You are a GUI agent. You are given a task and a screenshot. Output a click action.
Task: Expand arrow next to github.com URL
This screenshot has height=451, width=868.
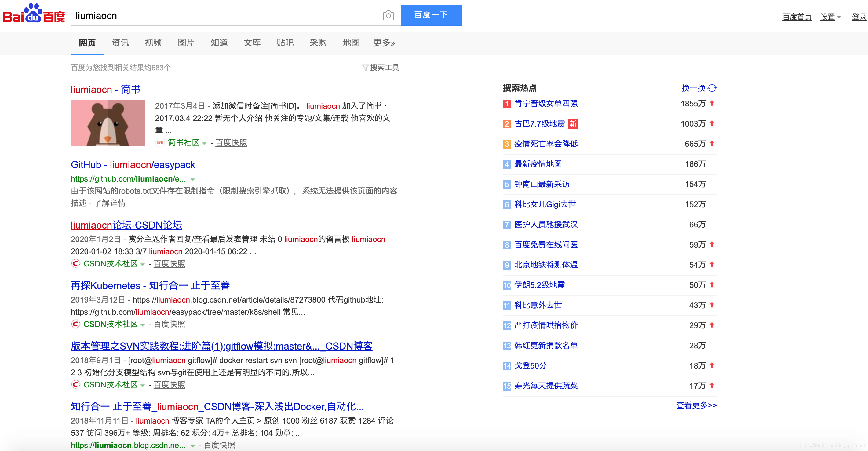(x=193, y=180)
